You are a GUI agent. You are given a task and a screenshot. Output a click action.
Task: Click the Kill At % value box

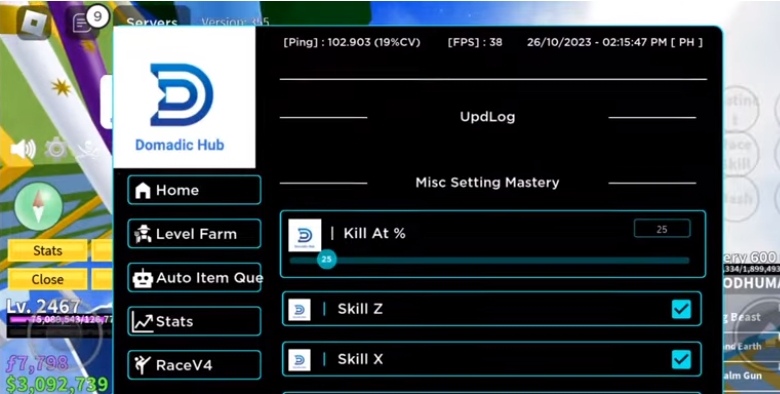662,229
